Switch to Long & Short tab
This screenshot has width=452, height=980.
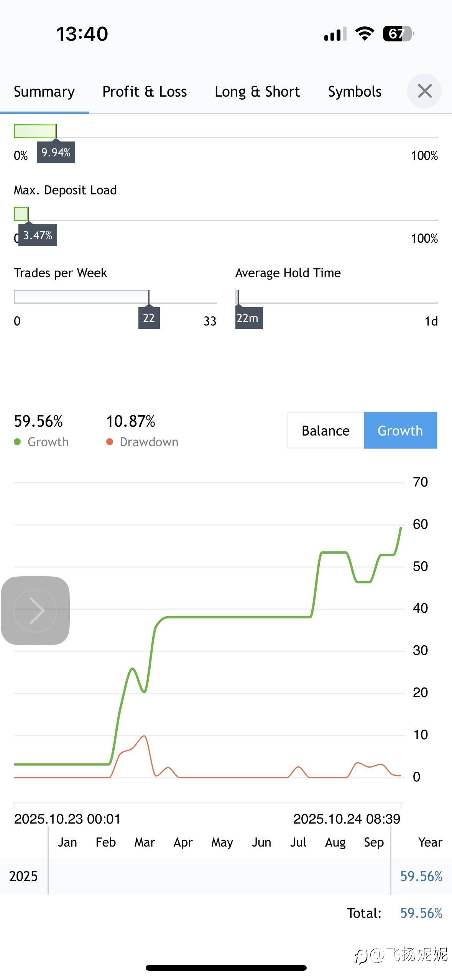[x=257, y=92]
